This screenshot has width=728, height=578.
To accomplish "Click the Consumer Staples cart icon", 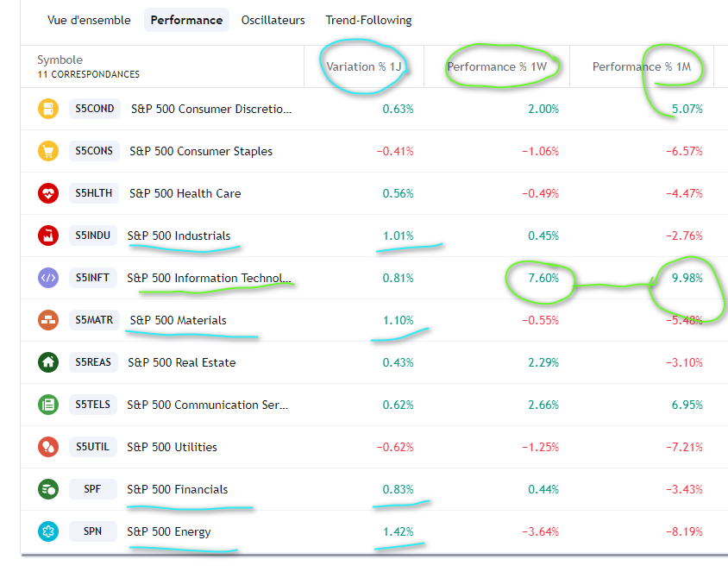I will pos(47,151).
